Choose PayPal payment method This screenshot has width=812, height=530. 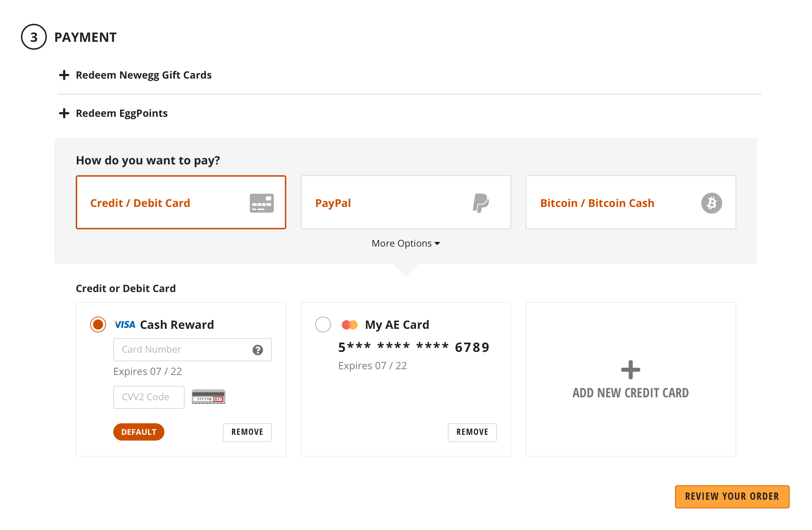pyautogui.click(x=406, y=202)
